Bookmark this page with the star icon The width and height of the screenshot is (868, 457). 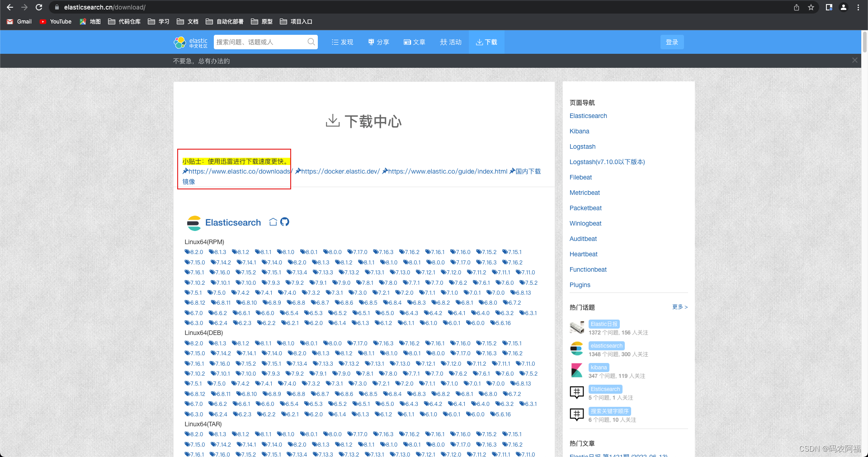coord(811,7)
